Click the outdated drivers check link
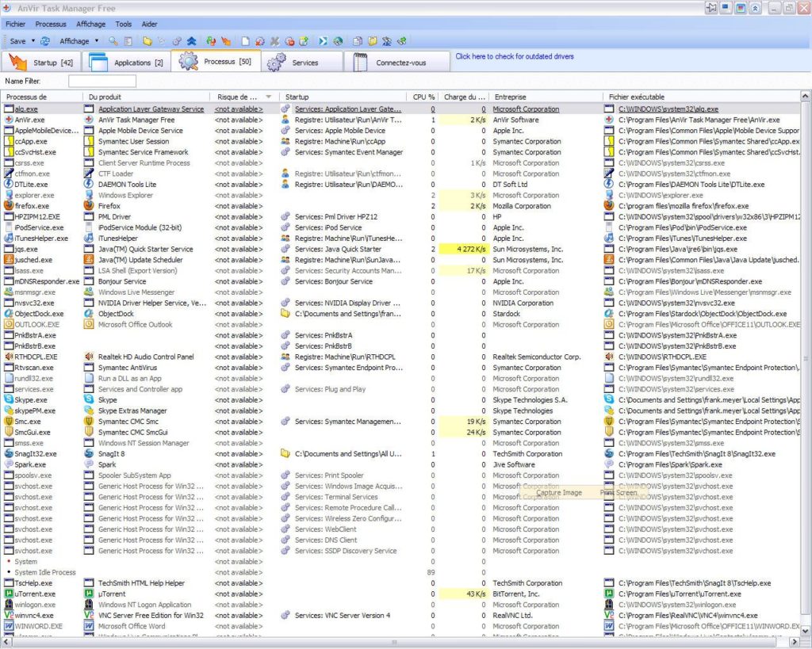This screenshot has width=812, height=649. (514, 56)
